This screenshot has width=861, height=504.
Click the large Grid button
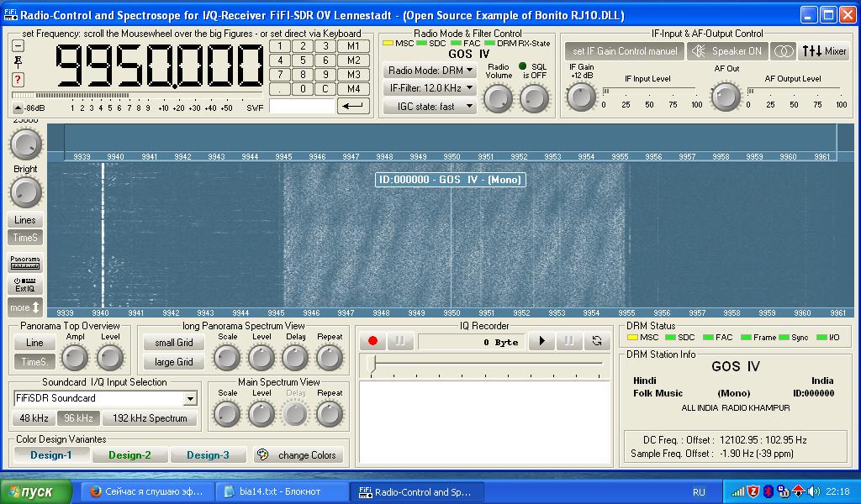point(173,362)
